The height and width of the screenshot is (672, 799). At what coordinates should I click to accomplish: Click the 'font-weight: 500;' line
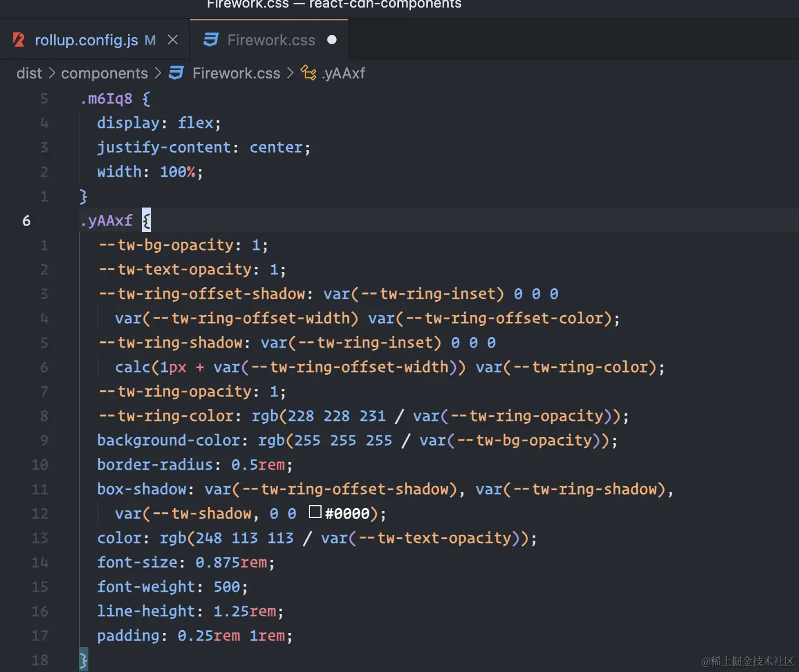click(x=173, y=587)
